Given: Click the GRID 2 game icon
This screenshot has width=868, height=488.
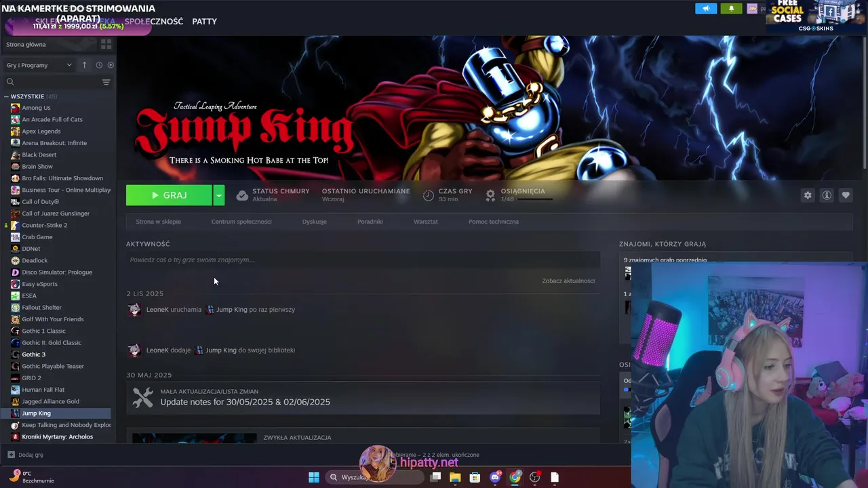Looking at the screenshot, I should coord(15,378).
